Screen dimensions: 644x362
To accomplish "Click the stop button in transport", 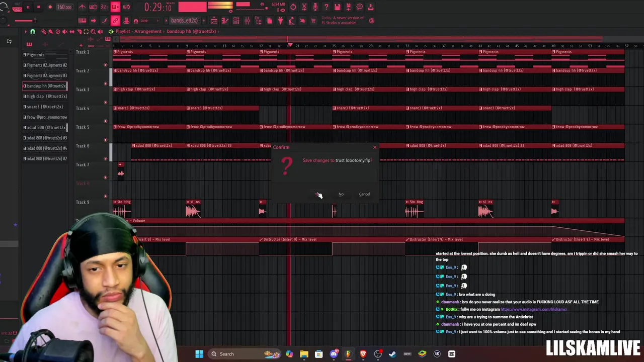I will click(38, 7).
